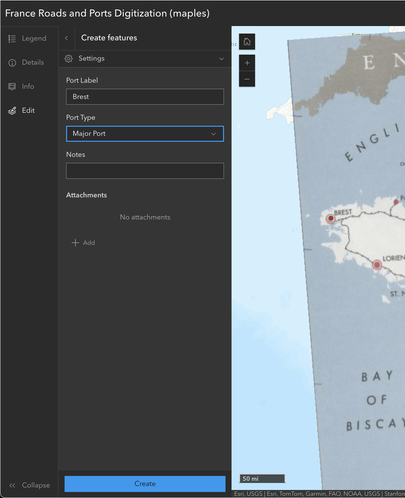
Task: Click the Edit menu label
Action: click(x=28, y=111)
